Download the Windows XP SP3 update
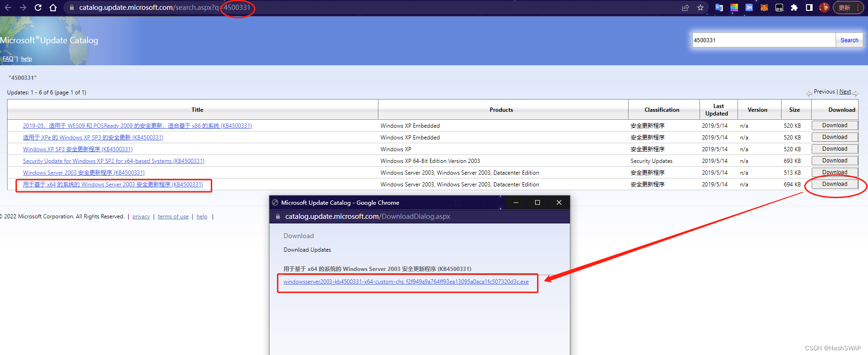This screenshot has height=355, width=868. [x=835, y=149]
